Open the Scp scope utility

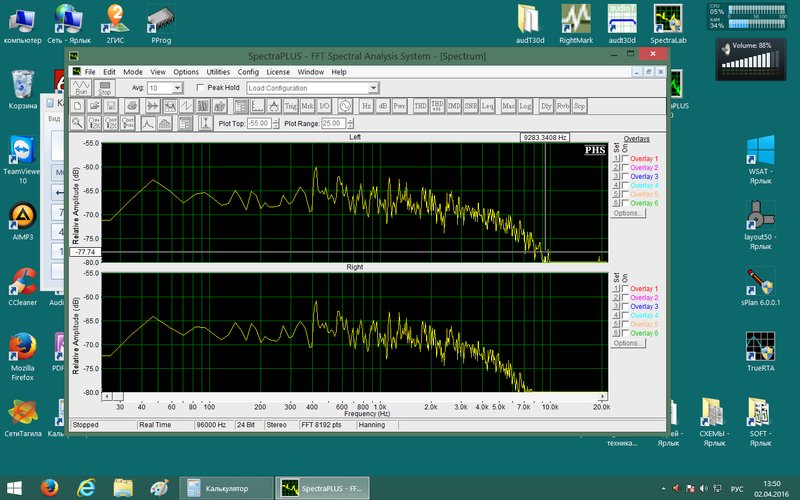click(579, 106)
